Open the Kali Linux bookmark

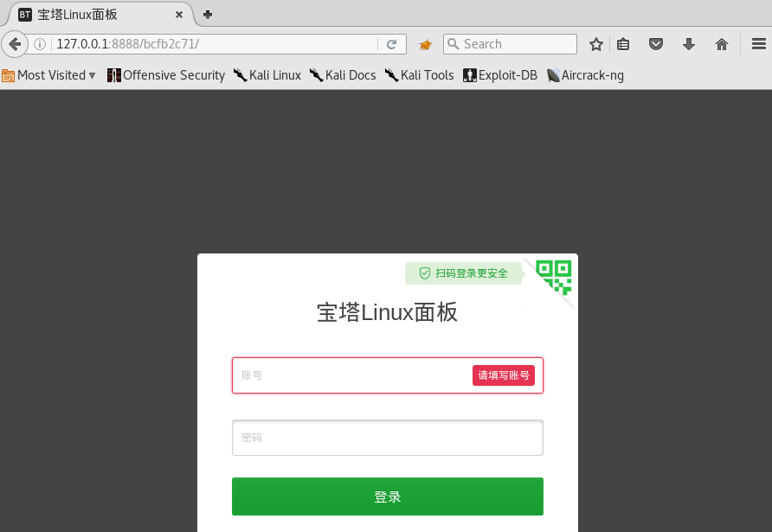267,75
